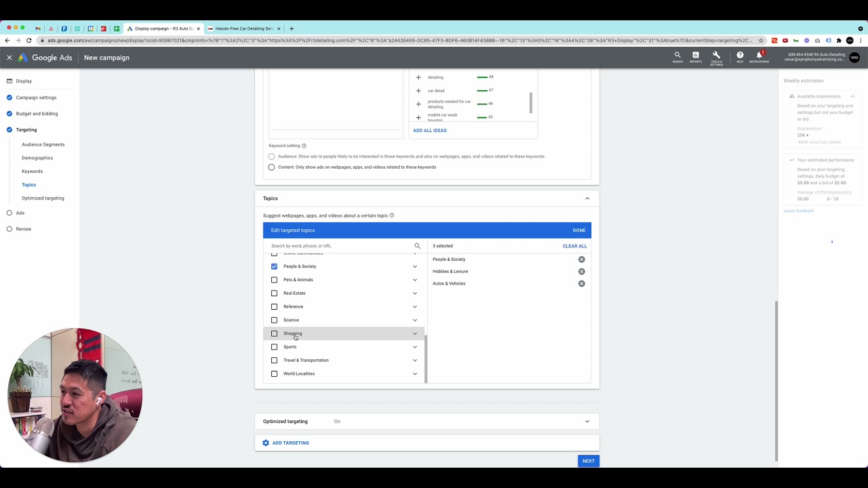Image resolution: width=868 pixels, height=488 pixels.
Task: Check the Science topic
Action: point(274,320)
